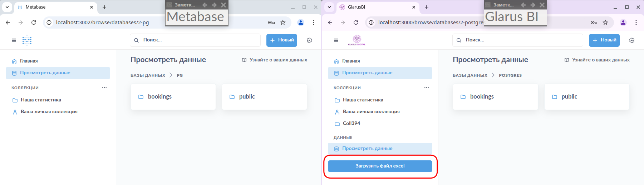Bookmark the Metabase page with the star
The height and width of the screenshot is (185, 644).
pyautogui.click(x=283, y=22)
